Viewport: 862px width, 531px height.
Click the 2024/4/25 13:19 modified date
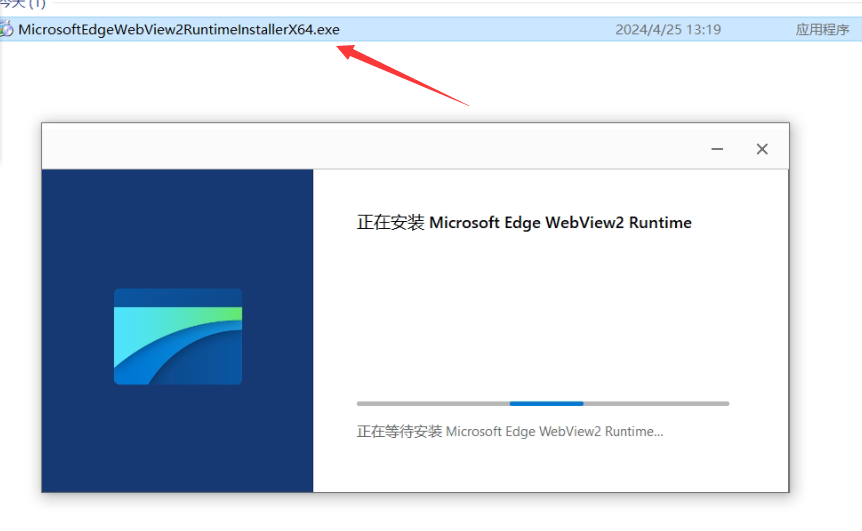(668, 29)
